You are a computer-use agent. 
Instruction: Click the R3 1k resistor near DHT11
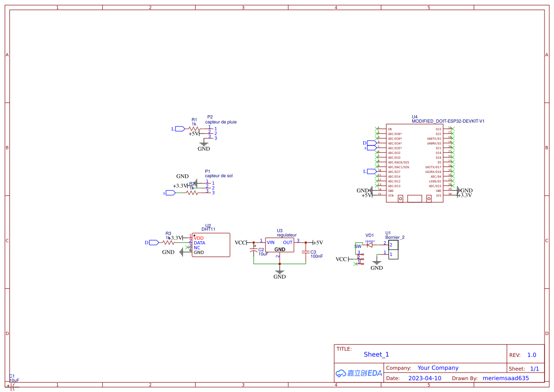click(x=168, y=242)
